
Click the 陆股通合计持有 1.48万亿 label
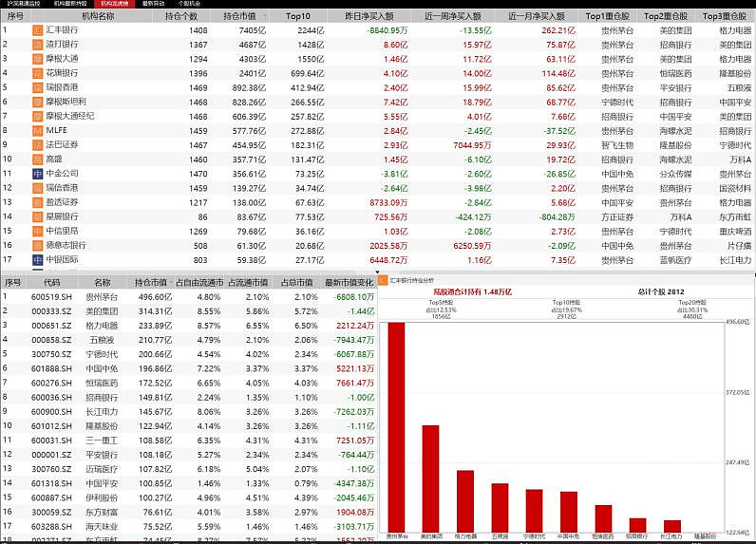pyautogui.click(x=473, y=292)
